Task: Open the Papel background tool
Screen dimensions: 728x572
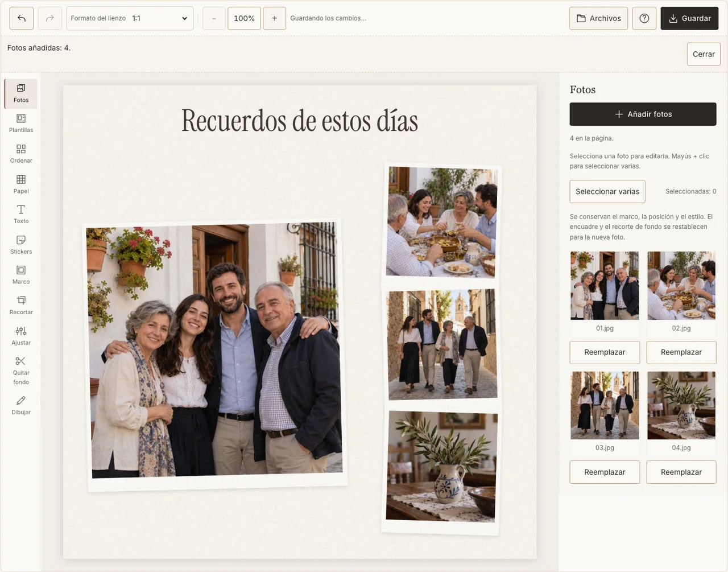Action: [21, 184]
